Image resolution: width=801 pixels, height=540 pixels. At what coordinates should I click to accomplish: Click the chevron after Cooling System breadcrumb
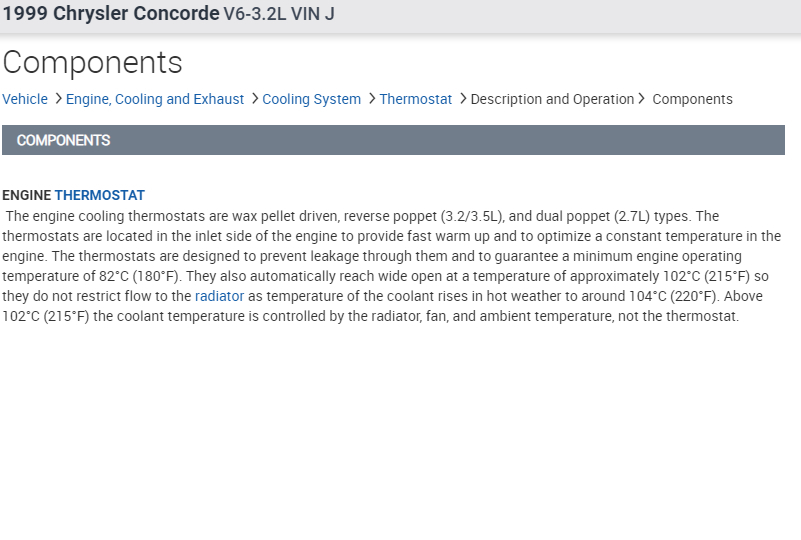[x=372, y=99]
